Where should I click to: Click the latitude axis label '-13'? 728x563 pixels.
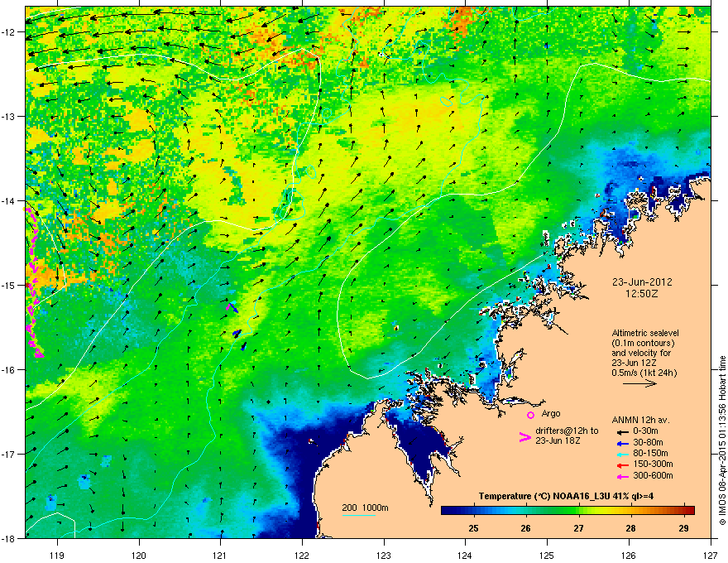(9, 116)
